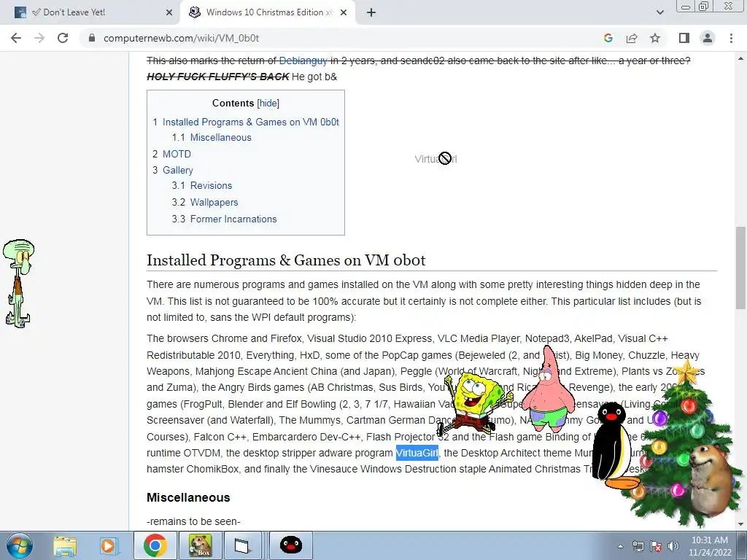The width and height of the screenshot is (747, 560).
Task: View site security lock info
Action: pyautogui.click(x=92, y=38)
